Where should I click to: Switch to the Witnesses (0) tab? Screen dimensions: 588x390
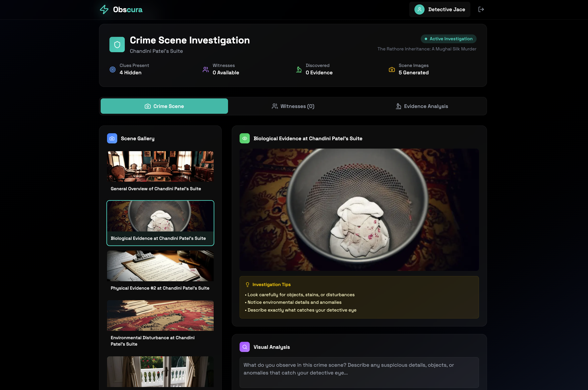pyautogui.click(x=293, y=106)
